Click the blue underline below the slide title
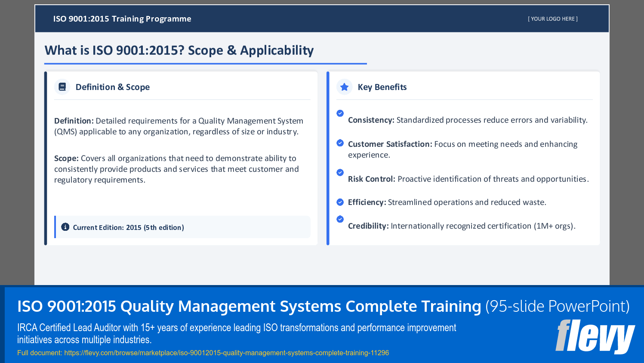The height and width of the screenshot is (363, 644). (x=205, y=63)
